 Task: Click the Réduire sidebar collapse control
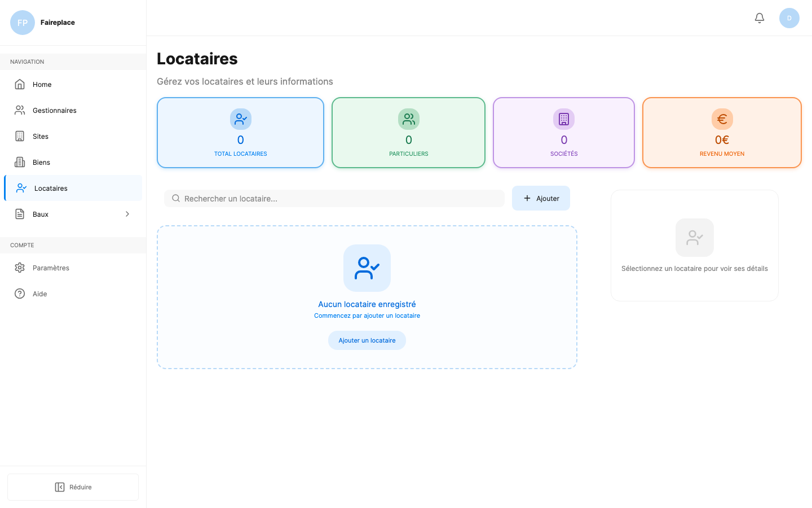pos(73,487)
